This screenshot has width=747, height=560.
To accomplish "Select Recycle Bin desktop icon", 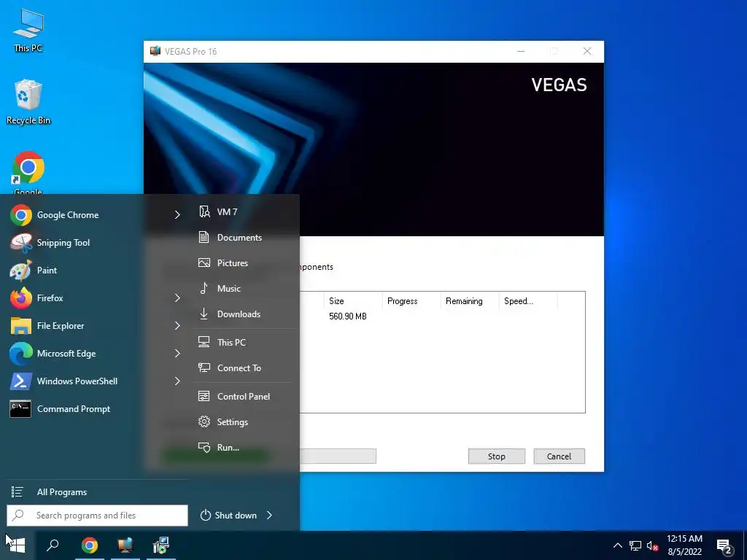I will [x=28, y=102].
